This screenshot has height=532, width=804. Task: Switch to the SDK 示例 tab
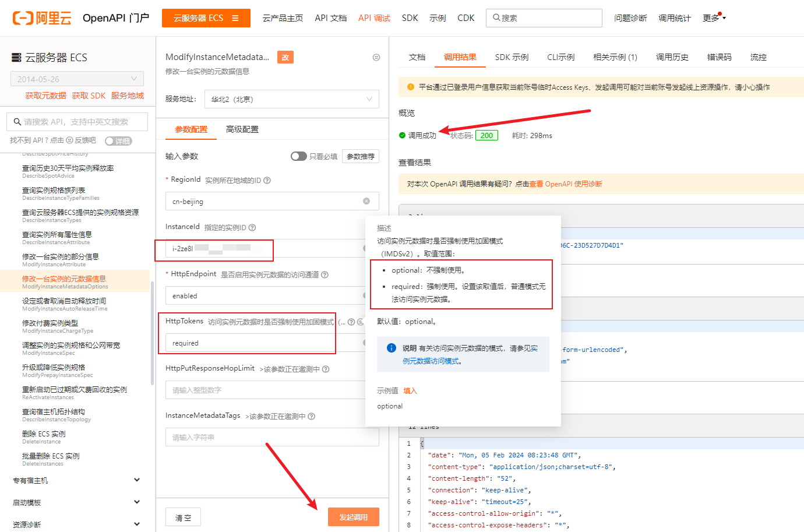point(512,57)
